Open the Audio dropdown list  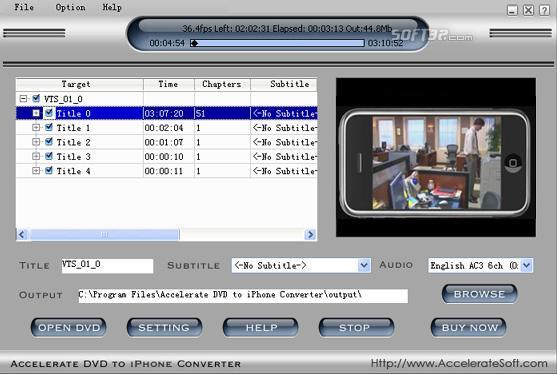(x=527, y=265)
